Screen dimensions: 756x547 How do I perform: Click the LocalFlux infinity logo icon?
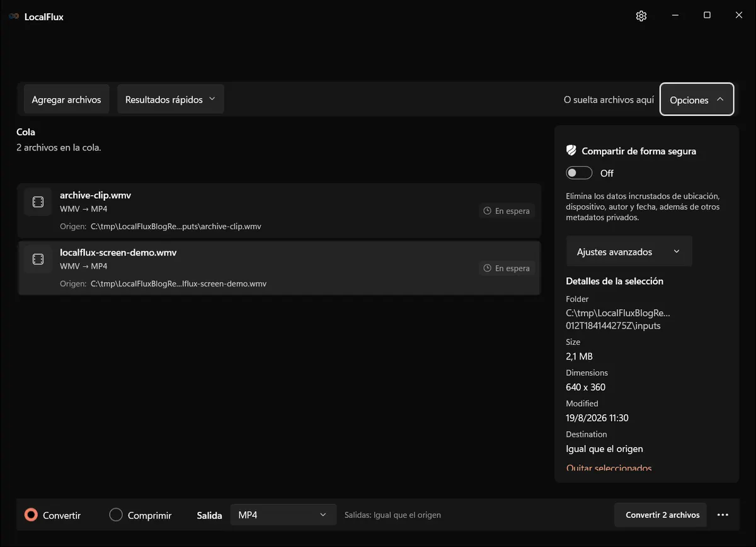point(14,16)
